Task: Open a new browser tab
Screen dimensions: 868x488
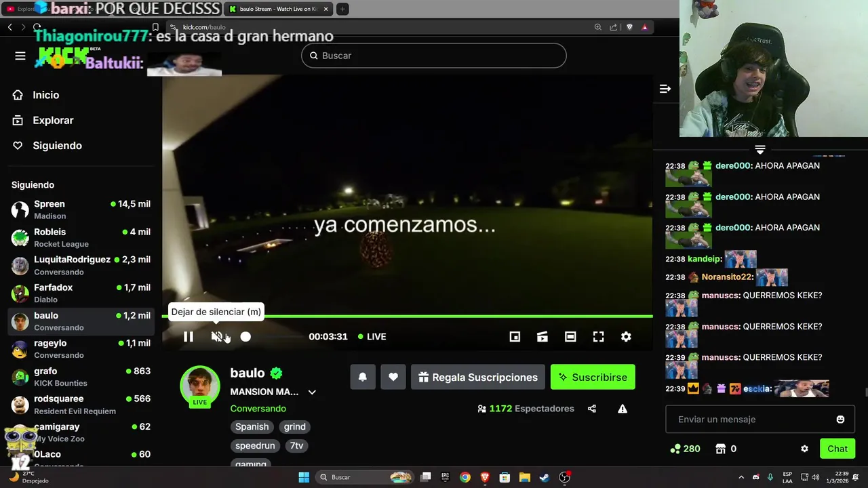Action: [342, 9]
